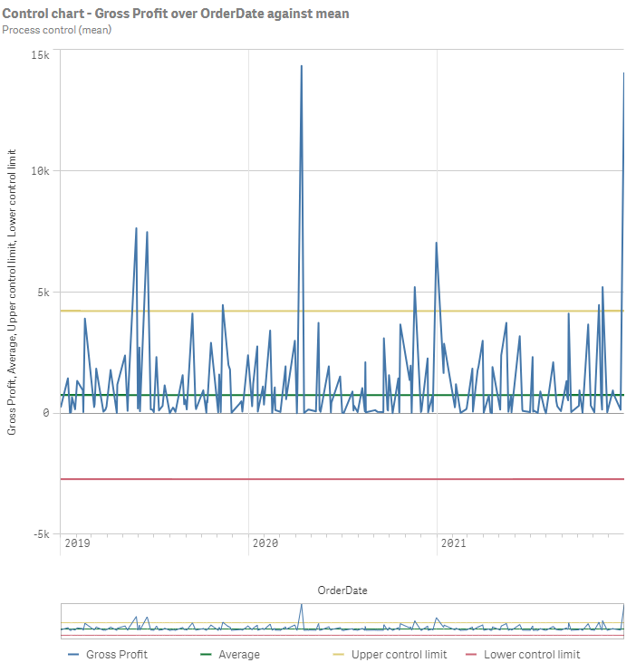Click the 15k tick label on y-axis
Viewport: 636px width, 672px height.
click(40, 55)
